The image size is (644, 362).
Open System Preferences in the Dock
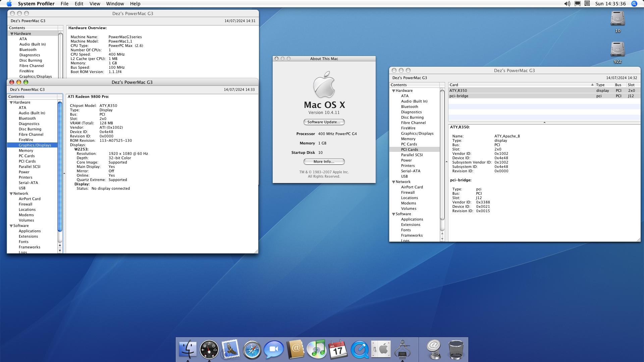[381, 349]
